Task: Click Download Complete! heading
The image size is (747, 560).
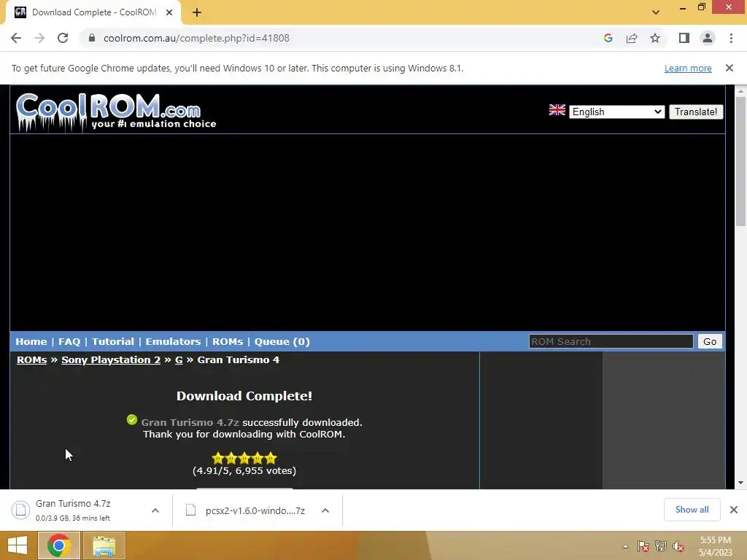Action: (x=244, y=396)
